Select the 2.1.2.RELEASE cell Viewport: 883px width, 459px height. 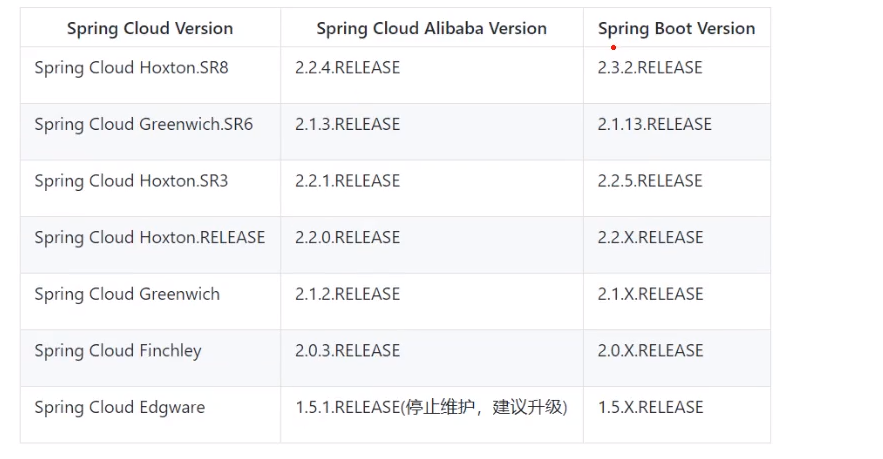[x=431, y=302]
